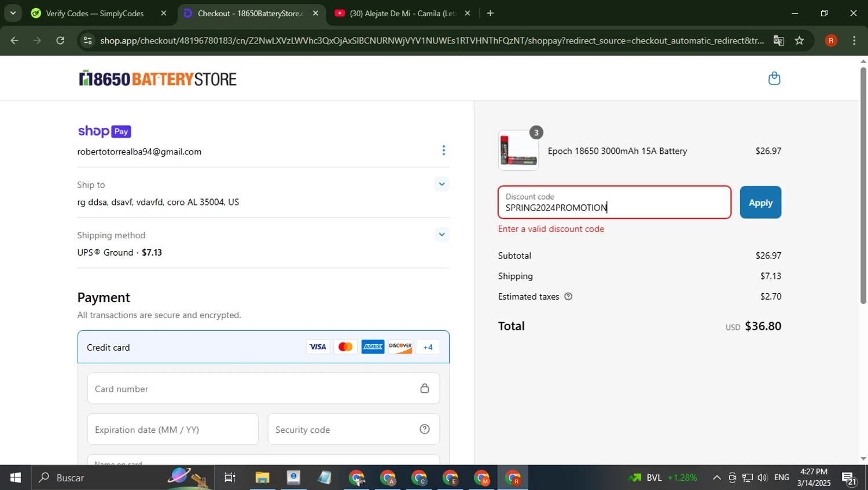Open the shopping bag cart icon
The width and height of the screenshot is (868, 490).
point(774,78)
